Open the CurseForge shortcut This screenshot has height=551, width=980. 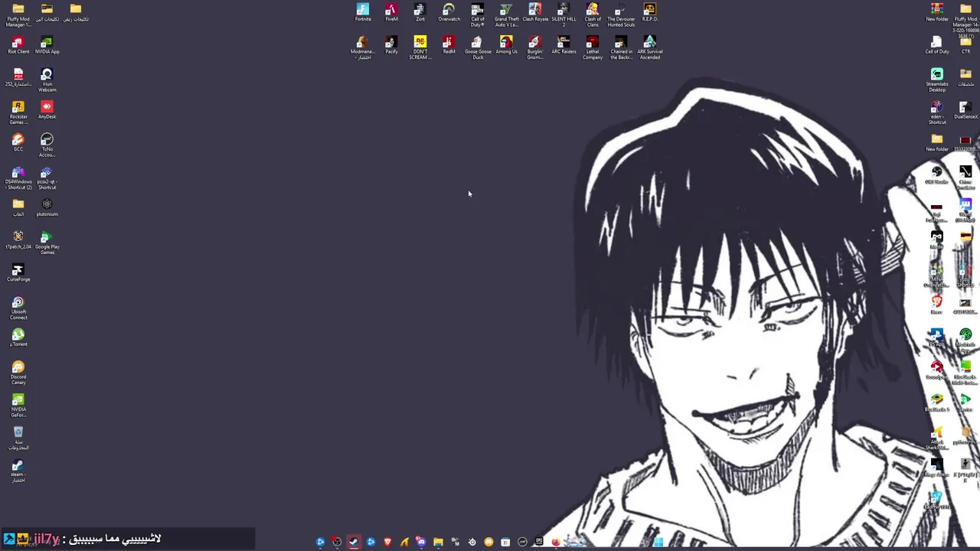coord(18,272)
